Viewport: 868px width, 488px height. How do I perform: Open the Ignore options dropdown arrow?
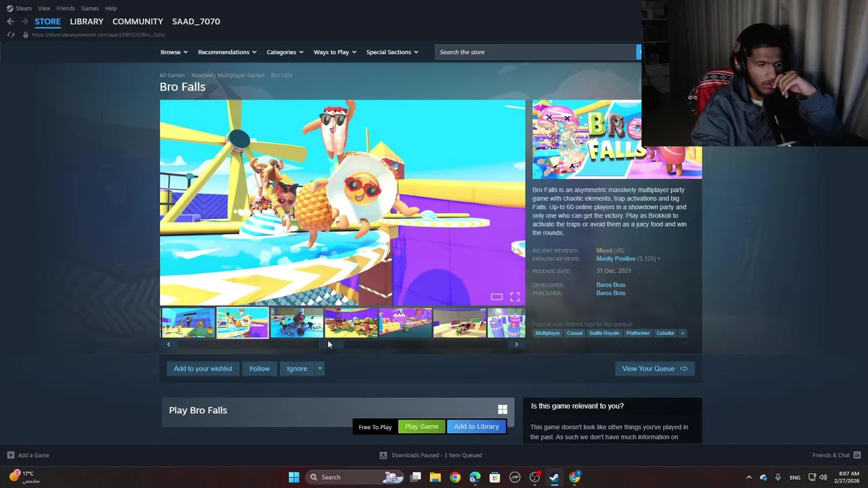coord(319,369)
